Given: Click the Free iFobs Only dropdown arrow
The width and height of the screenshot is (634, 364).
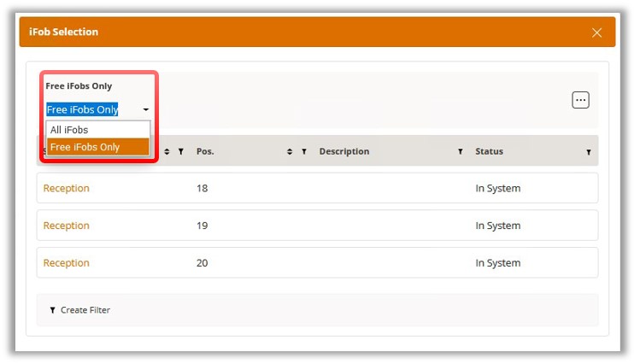Looking at the screenshot, I should click(x=146, y=110).
